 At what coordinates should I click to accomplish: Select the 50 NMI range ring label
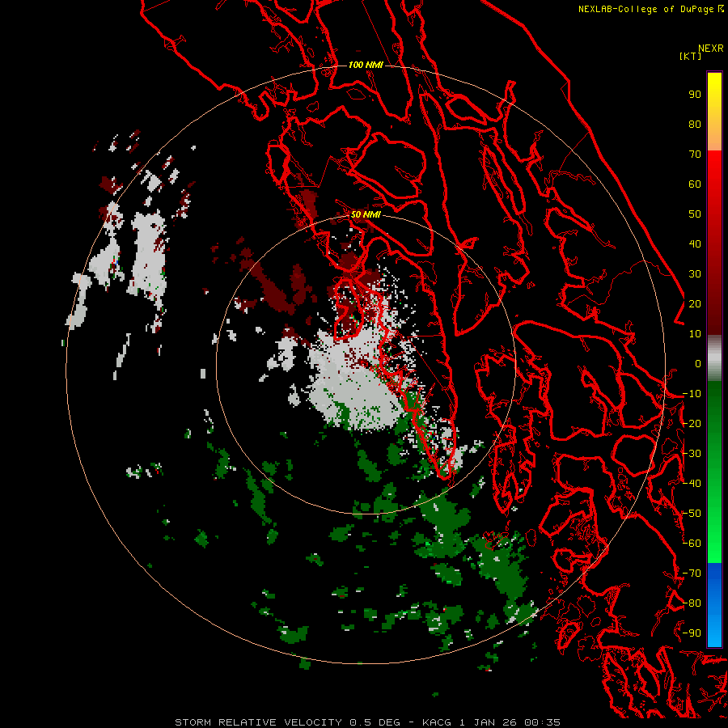(366, 214)
